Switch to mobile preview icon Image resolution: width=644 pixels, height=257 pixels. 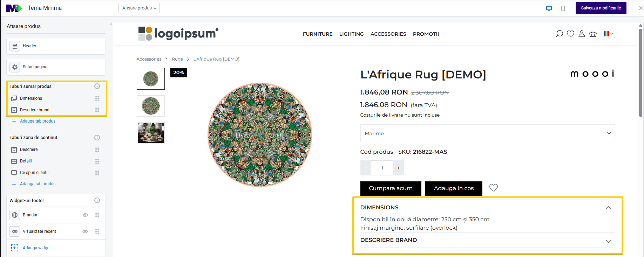coord(563,8)
